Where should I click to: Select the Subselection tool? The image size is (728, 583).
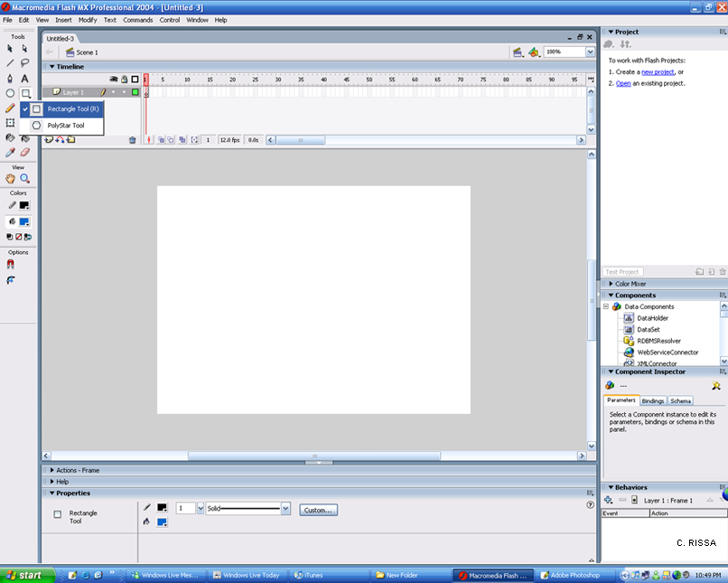(x=24, y=48)
